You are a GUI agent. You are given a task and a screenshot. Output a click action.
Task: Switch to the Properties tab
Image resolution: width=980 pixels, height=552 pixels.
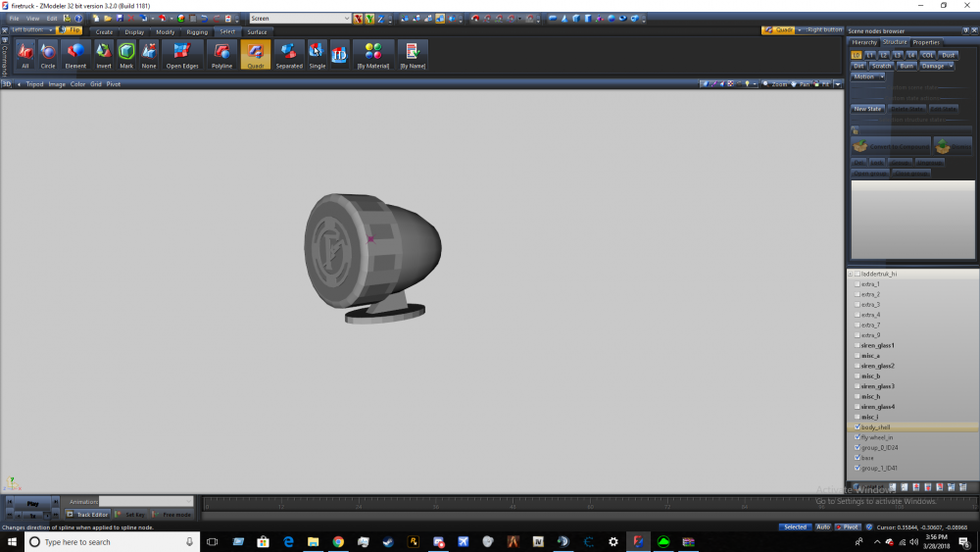pos(926,42)
